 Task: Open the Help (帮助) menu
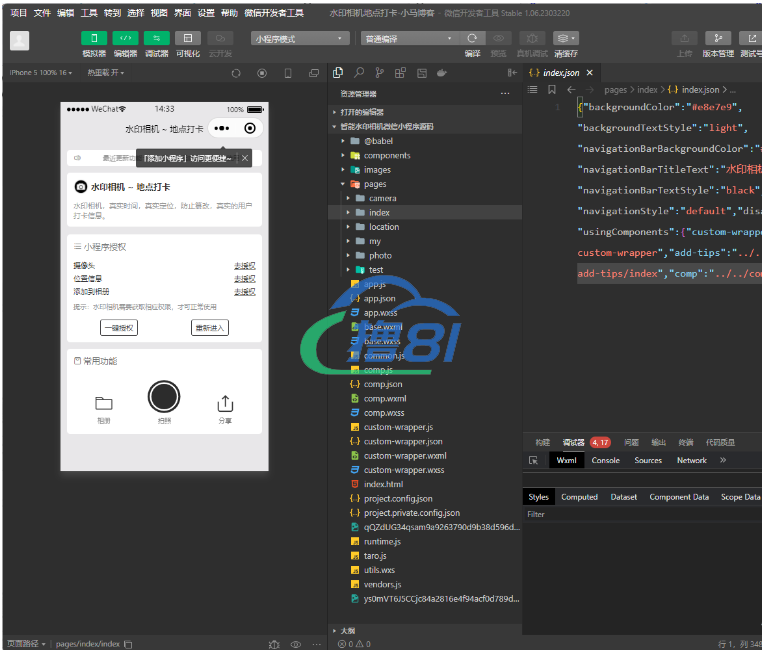229,13
